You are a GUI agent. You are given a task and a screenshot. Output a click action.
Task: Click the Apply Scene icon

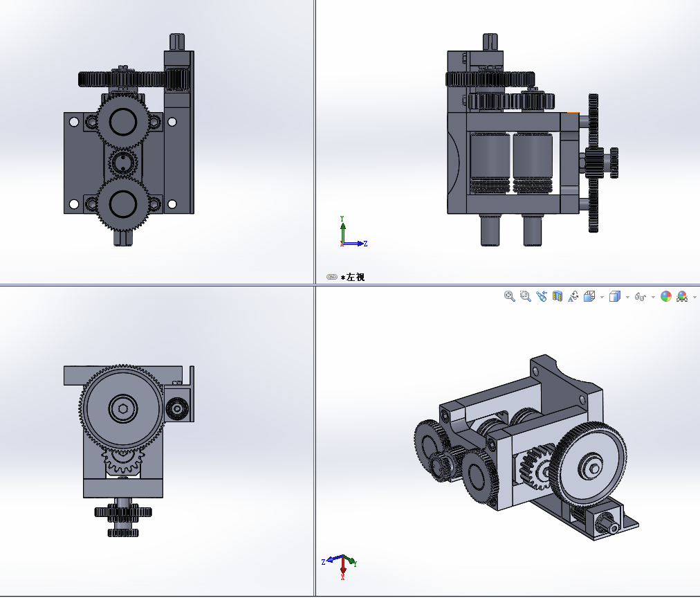[x=682, y=296]
